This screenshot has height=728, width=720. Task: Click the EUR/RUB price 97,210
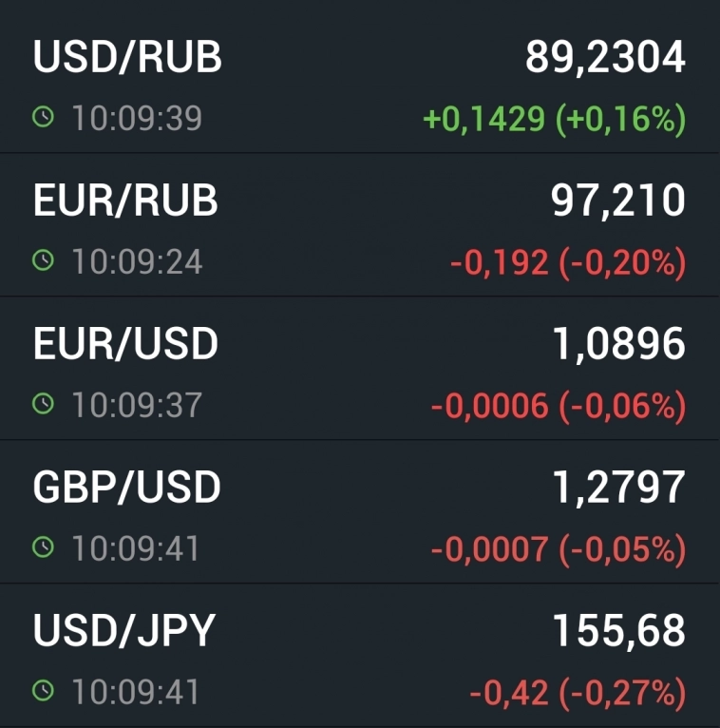pos(617,201)
